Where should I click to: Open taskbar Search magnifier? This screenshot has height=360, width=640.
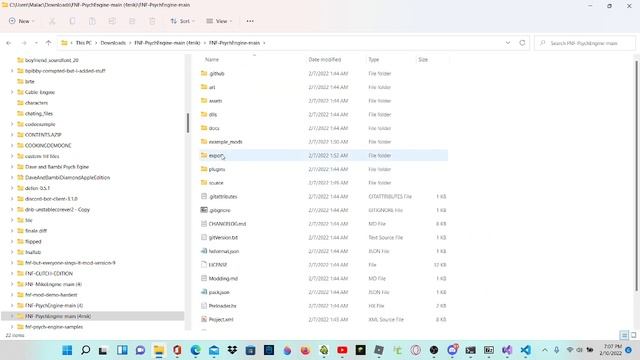click(86, 350)
